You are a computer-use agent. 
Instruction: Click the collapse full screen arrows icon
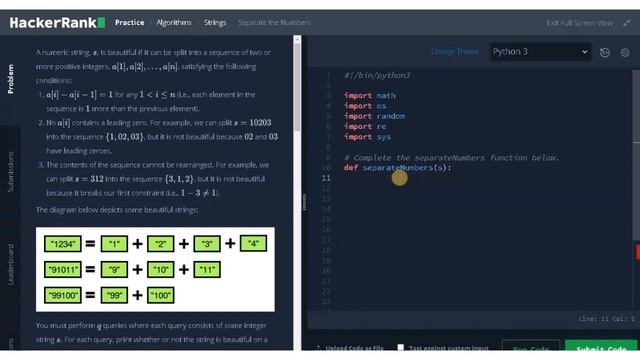pos(626,23)
